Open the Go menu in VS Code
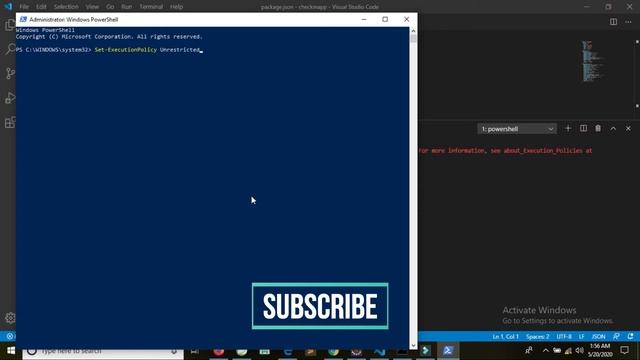This screenshot has height=360, width=640. point(110,7)
